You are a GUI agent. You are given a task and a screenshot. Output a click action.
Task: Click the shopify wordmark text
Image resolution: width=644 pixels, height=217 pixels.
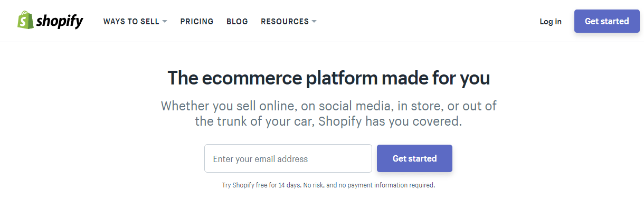click(x=60, y=21)
